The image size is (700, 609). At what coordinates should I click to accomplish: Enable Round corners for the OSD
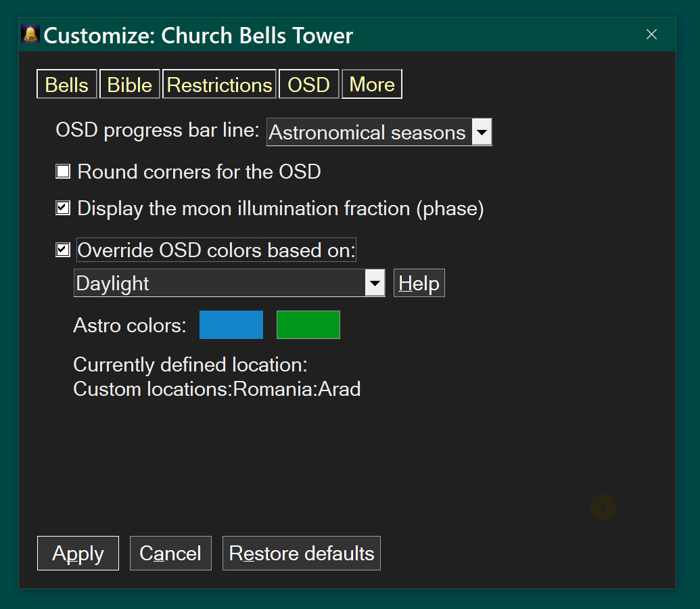63,172
